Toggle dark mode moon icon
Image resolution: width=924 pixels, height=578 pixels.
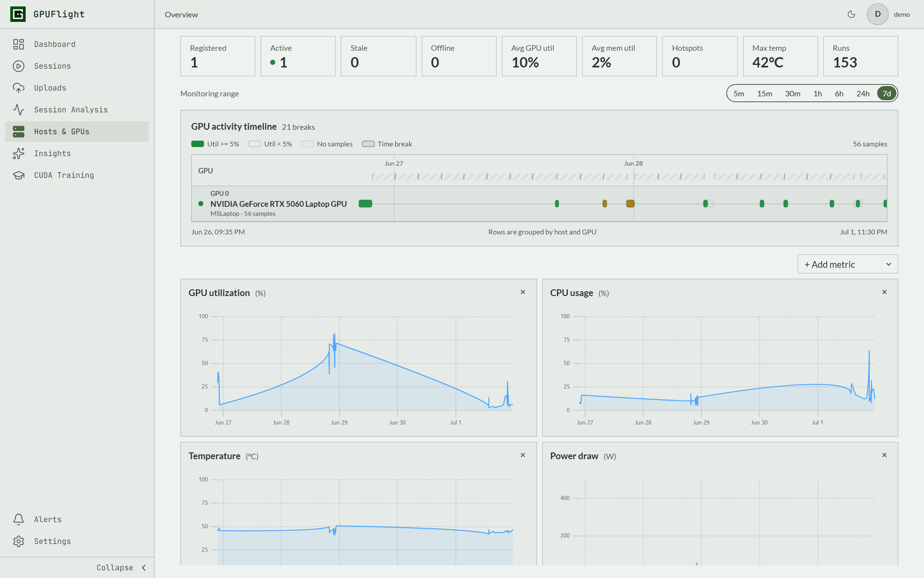click(x=851, y=14)
